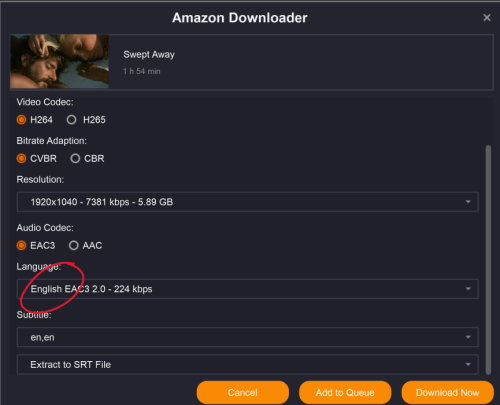
Task: Click the SRT file dropdown arrow icon
Action: click(468, 365)
